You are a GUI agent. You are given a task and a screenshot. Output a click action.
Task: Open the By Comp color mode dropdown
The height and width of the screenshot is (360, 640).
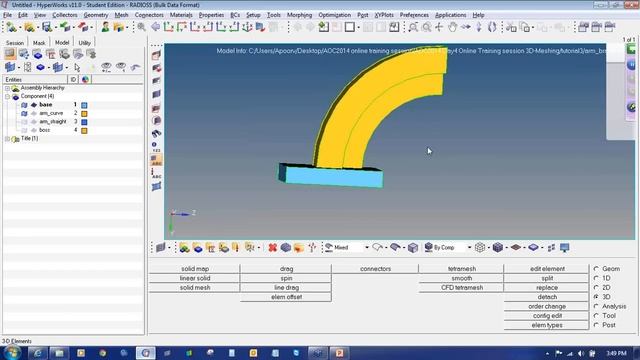pos(469,247)
